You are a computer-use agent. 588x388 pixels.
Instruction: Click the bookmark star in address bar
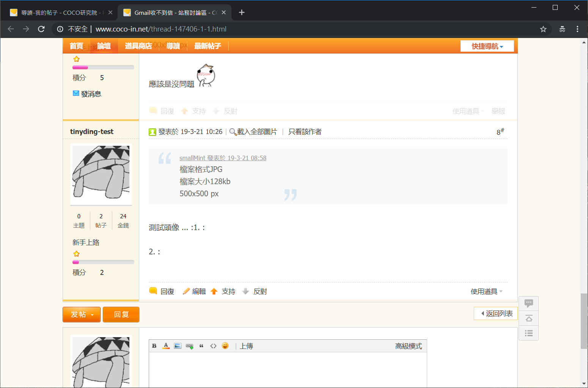coord(543,29)
